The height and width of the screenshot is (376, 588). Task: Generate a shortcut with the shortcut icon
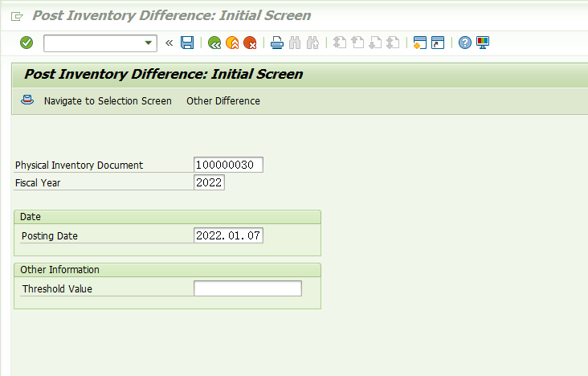tap(438, 43)
